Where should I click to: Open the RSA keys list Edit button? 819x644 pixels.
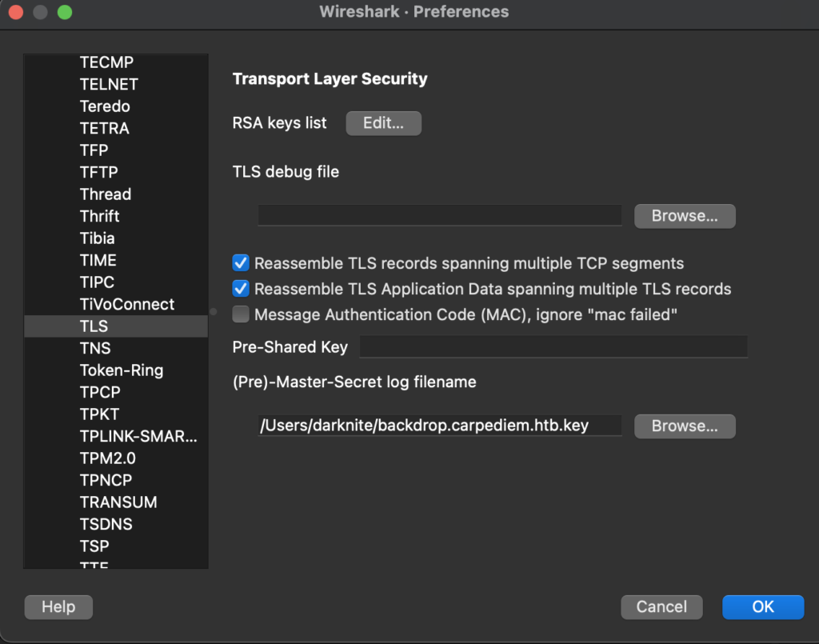383,123
